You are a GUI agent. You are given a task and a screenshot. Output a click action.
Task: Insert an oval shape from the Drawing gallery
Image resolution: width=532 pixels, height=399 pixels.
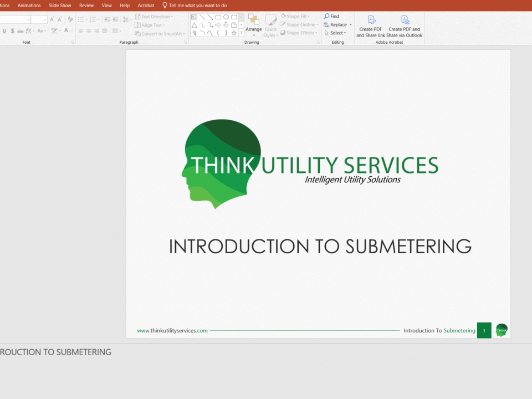coord(226,17)
